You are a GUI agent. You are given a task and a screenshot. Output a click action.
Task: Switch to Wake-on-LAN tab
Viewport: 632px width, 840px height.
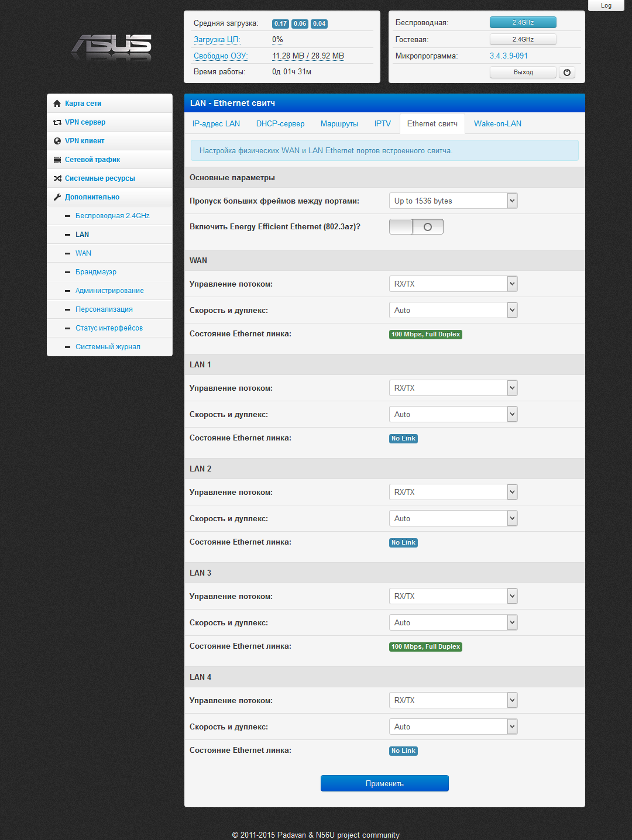(497, 123)
